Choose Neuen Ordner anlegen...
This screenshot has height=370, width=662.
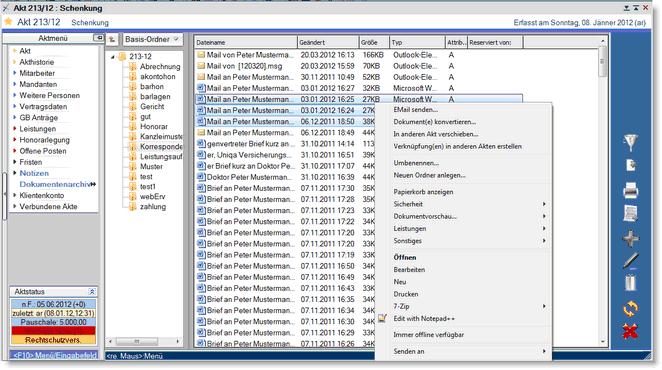coord(429,175)
